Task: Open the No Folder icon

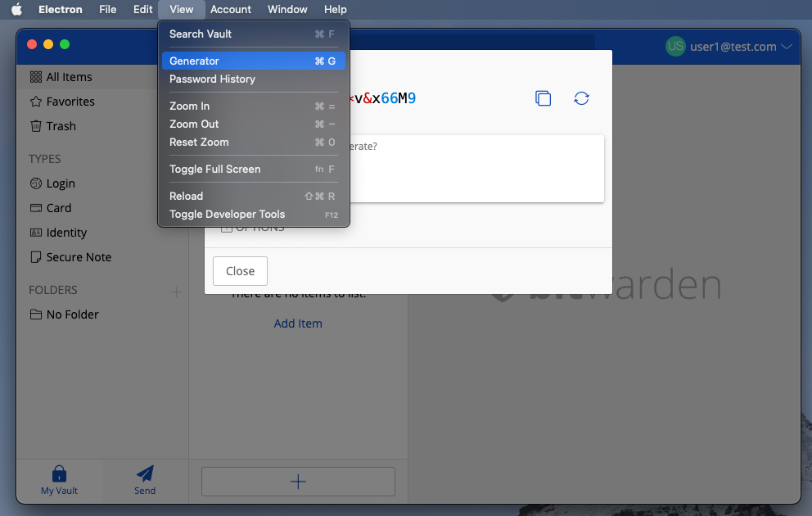Action: click(36, 315)
